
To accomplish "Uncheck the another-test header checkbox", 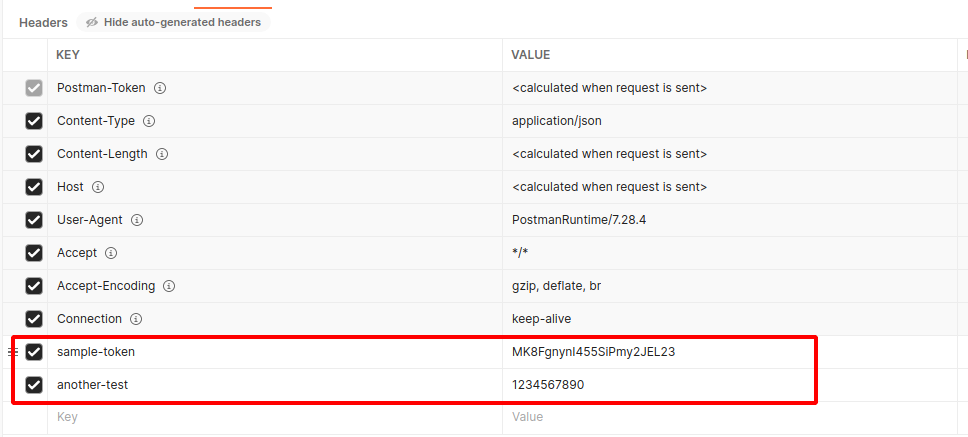I will click(34, 385).
